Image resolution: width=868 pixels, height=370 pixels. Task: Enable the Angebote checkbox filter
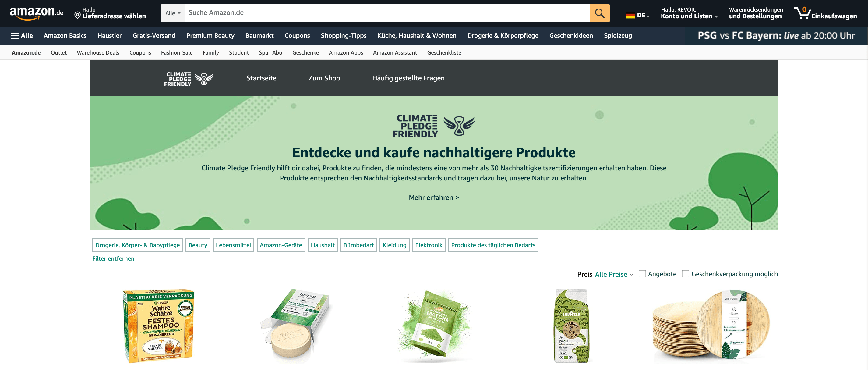click(x=642, y=274)
